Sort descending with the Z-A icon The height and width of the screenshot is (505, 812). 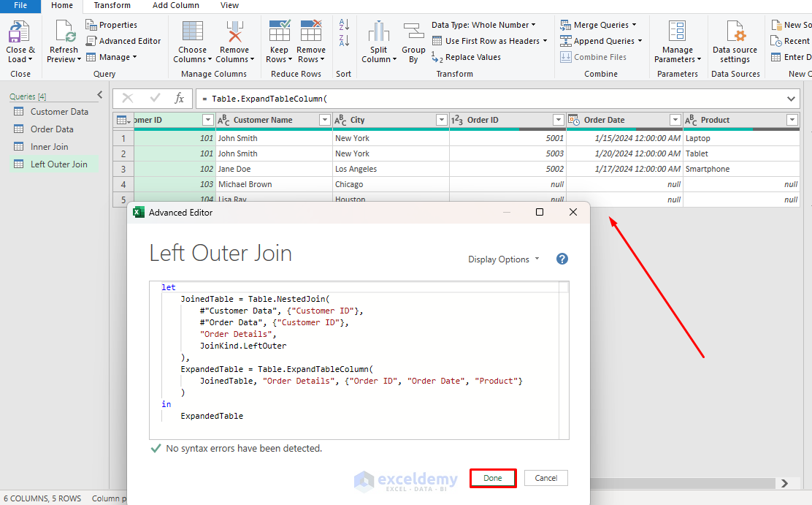(344, 40)
